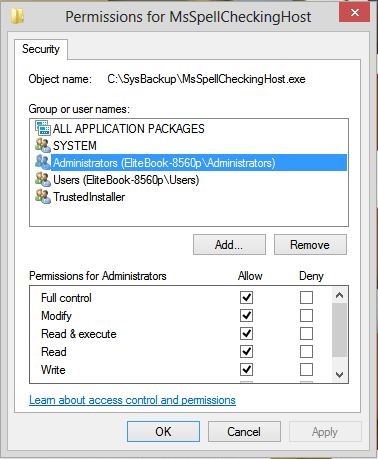This screenshot has height=459, width=378.
Task: Tick Deny checkbox for Modify
Action: (306, 315)
